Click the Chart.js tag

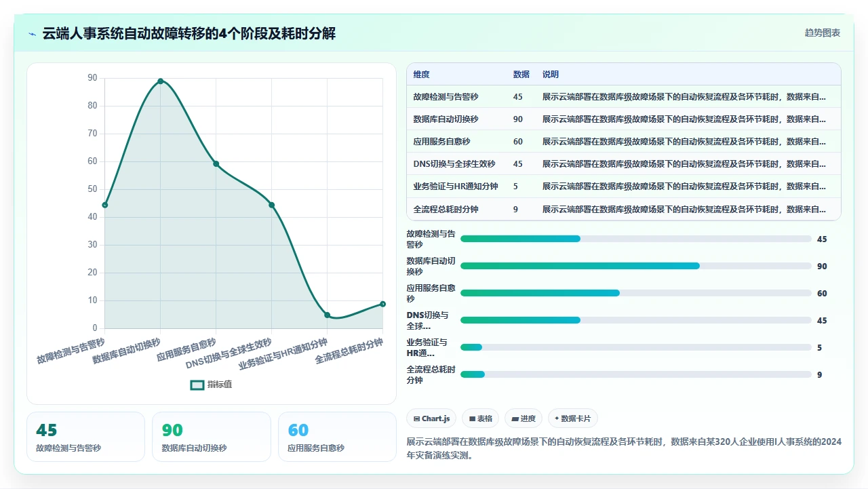click(x=431, y=418)
